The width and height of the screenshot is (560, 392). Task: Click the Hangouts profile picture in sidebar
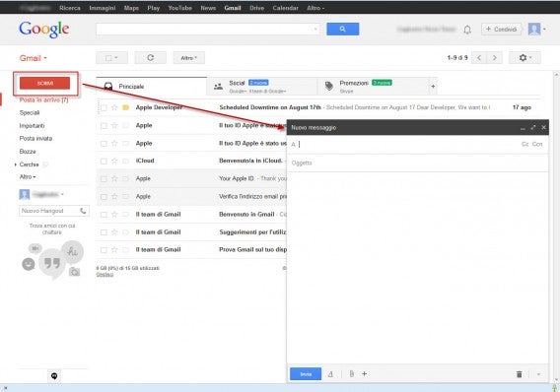[25, 194]
